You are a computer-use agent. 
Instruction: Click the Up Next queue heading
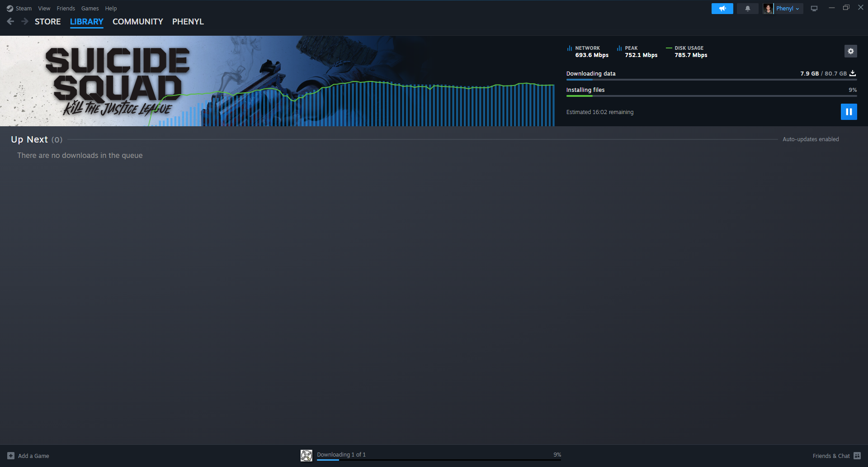pos(37,139)
